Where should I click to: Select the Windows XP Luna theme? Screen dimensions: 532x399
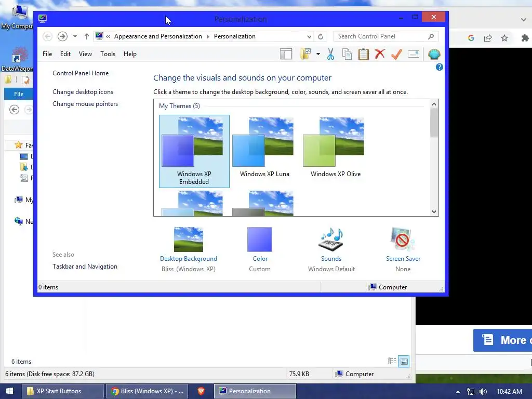(x=264, y=148)
